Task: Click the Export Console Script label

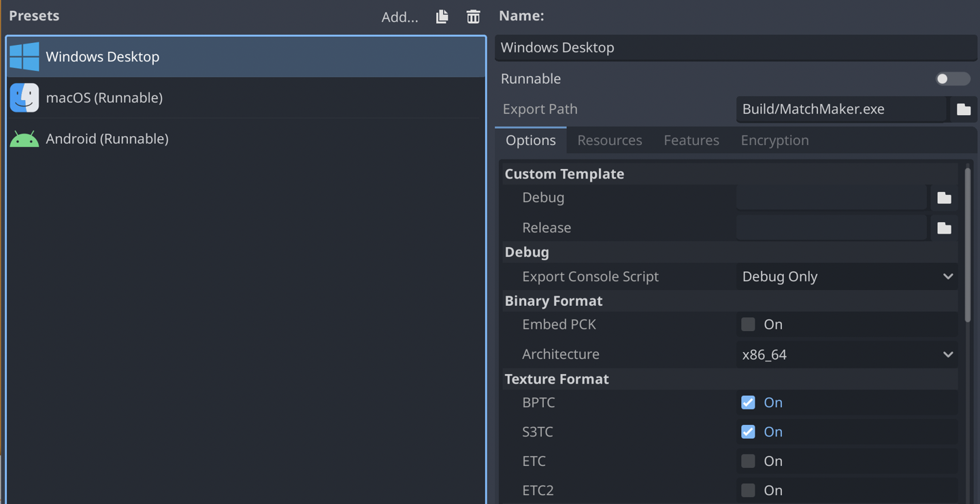Action: pos(590,277)
